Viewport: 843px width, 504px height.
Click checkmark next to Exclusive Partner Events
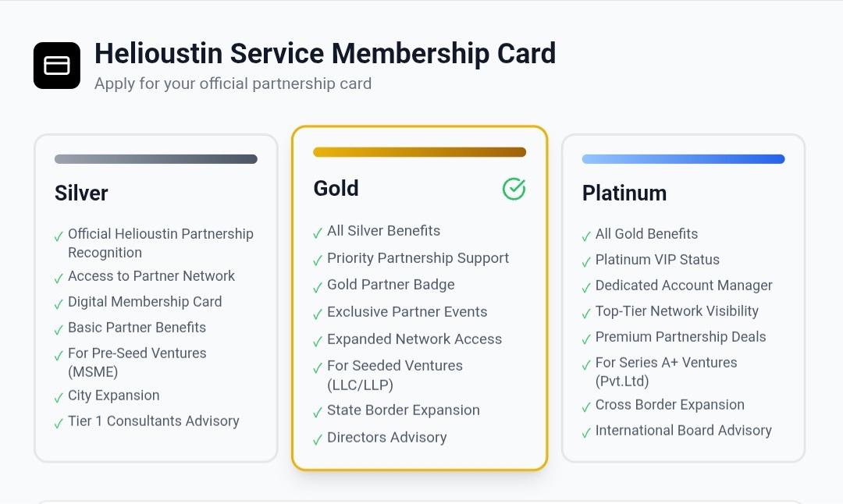[318, 314]
